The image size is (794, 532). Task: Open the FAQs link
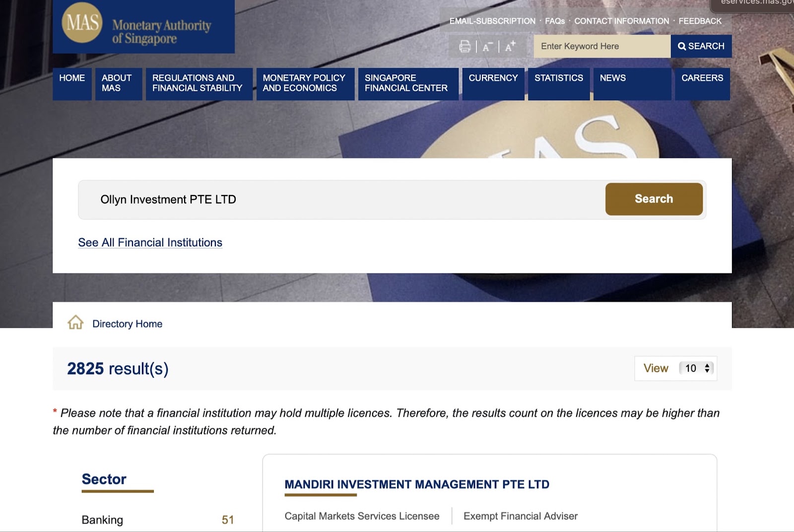[x=555, y=21]
